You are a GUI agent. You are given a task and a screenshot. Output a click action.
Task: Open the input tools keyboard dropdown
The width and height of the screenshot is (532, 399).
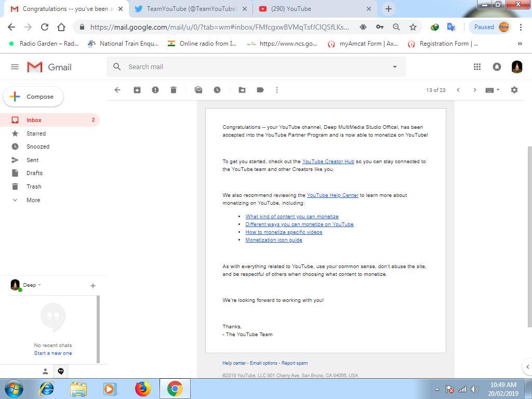[x=493, y=90]
